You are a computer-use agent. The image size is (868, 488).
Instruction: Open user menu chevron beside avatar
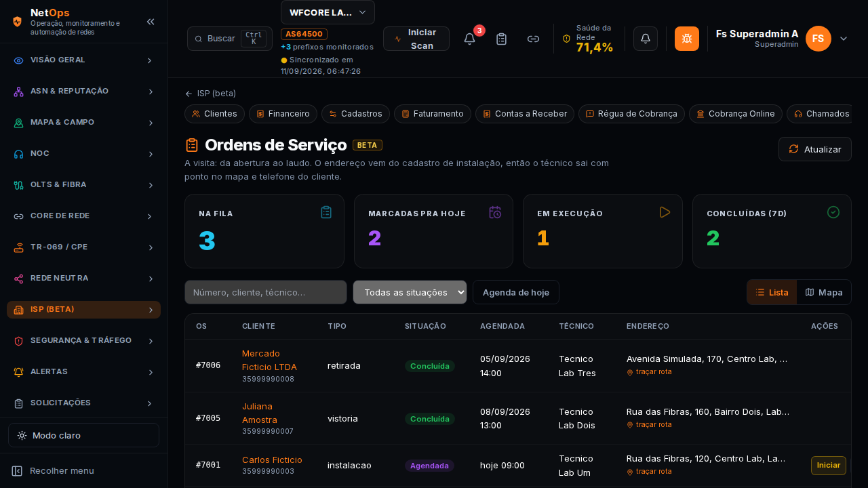[x=844, y=39]
